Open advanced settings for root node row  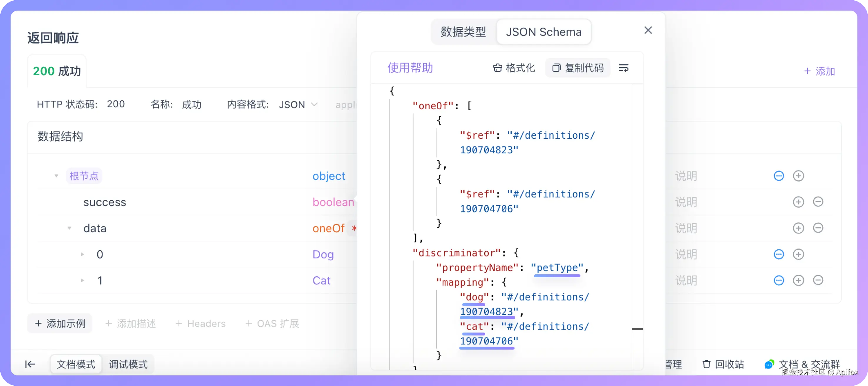click(x=778, y=176)
